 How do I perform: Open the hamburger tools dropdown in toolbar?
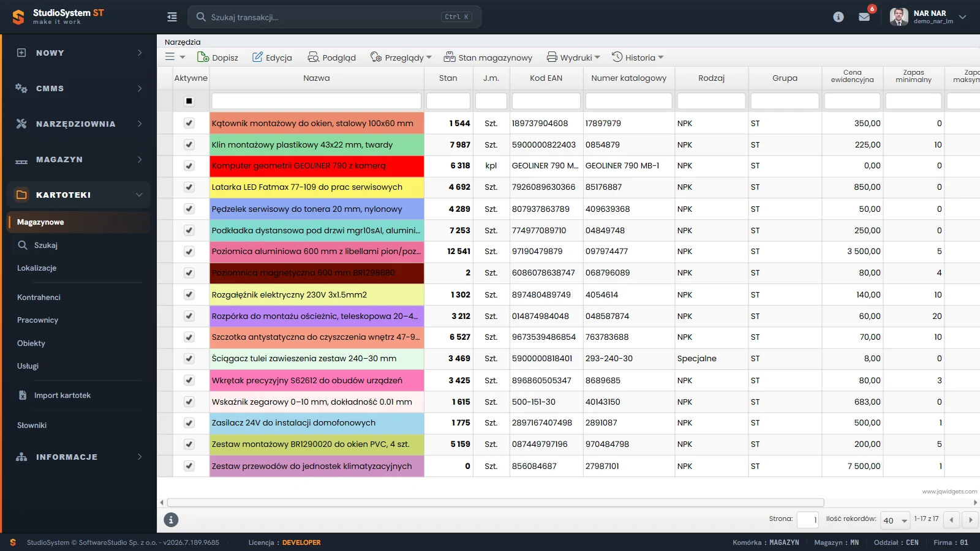point(175,57)
